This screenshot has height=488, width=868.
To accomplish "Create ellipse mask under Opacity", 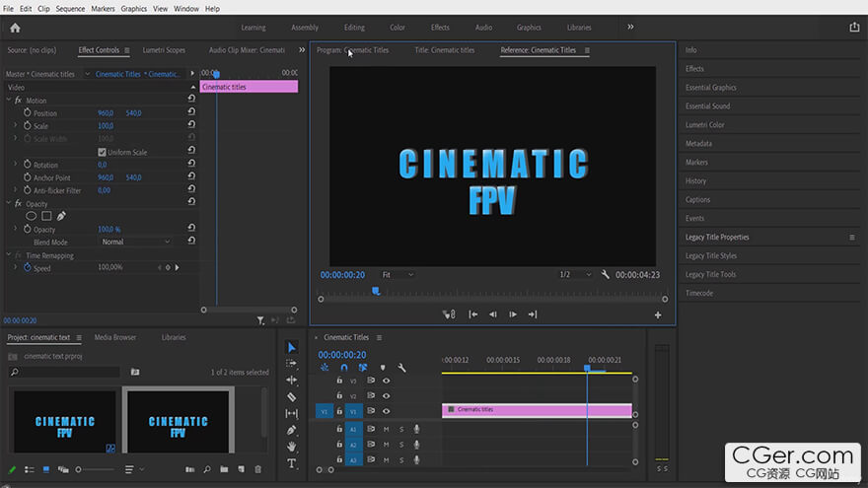I will click(31, 216).
